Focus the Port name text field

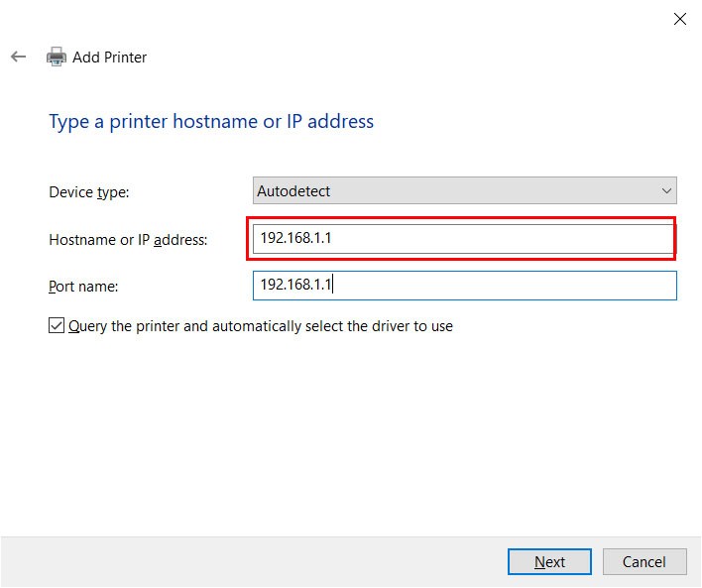click(x=465, y=286)
